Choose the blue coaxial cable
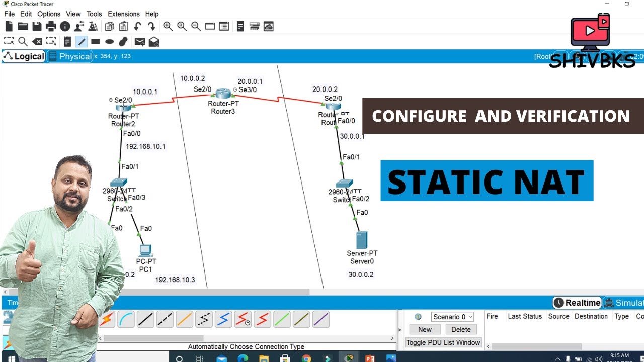Image resolution: width=644 pixels, height=362 pixels. (223, 319)
